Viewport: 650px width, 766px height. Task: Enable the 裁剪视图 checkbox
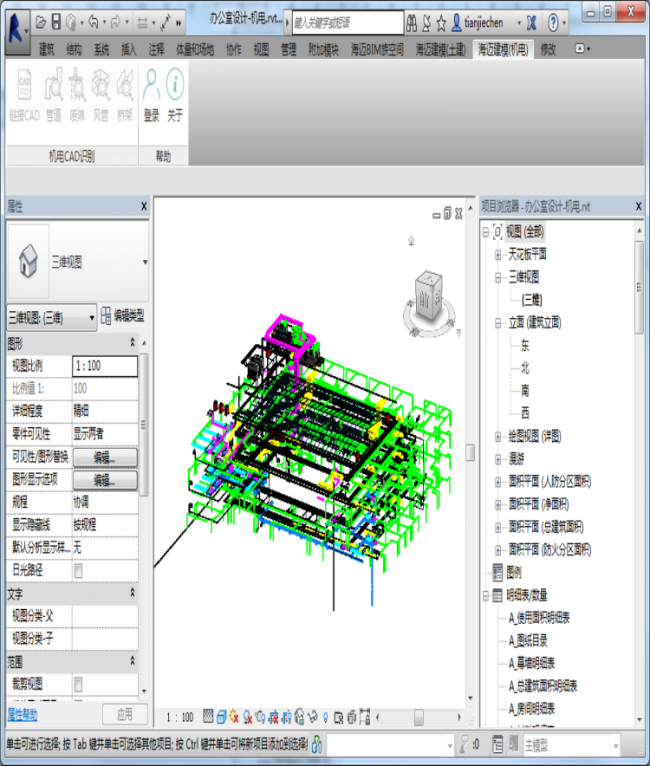click(x=78, y=683)
